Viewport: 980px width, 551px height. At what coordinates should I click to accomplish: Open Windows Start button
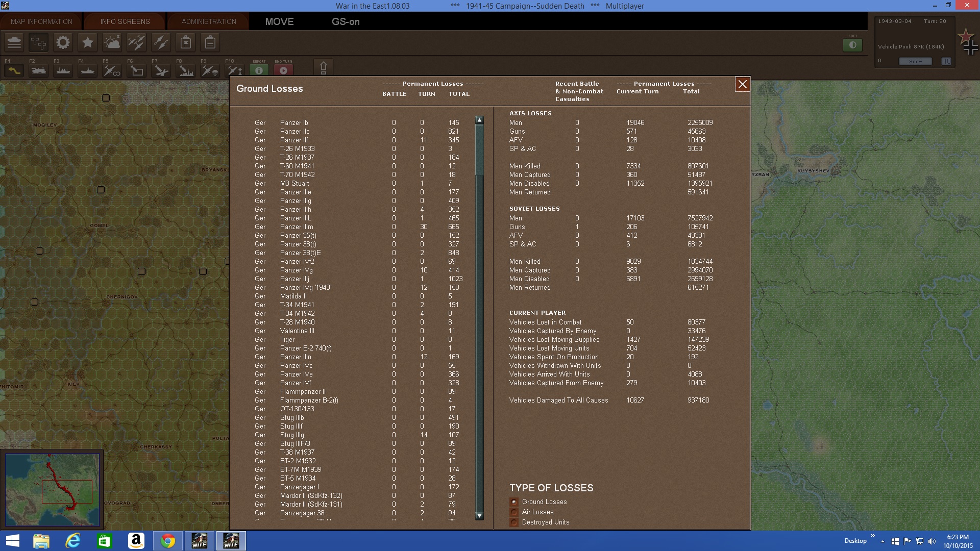click(x=12, y=541)
